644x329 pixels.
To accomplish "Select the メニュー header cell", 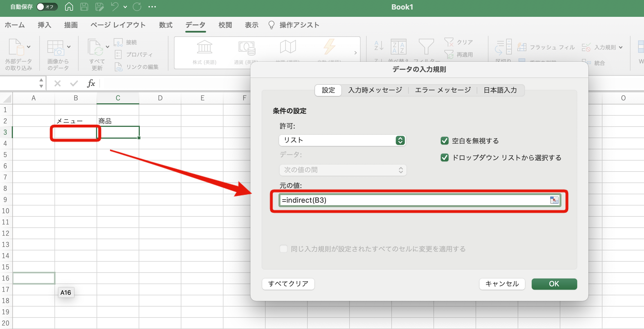I will point(76,121).
